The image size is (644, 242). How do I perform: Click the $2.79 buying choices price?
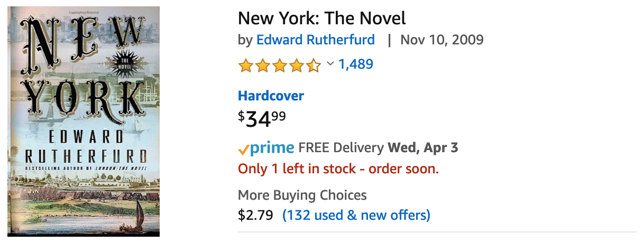click(x=255, y=215)
